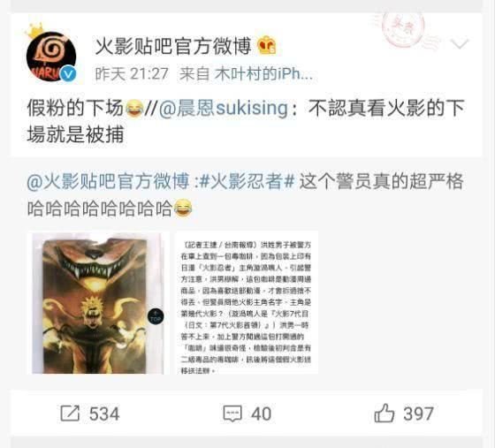Tap the post timestamp 昨天 21:27
Screen dimensions: 495x448
(x=132, y=74)
